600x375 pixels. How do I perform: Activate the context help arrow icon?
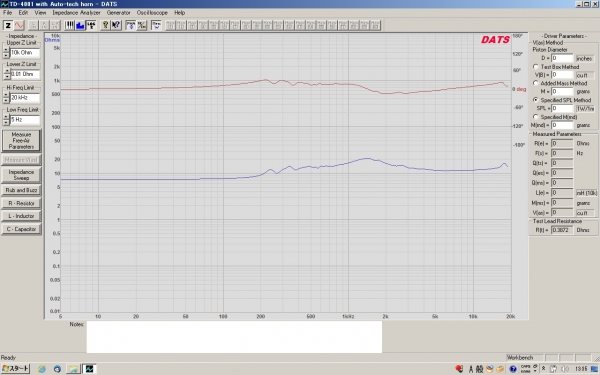(116, 26)
